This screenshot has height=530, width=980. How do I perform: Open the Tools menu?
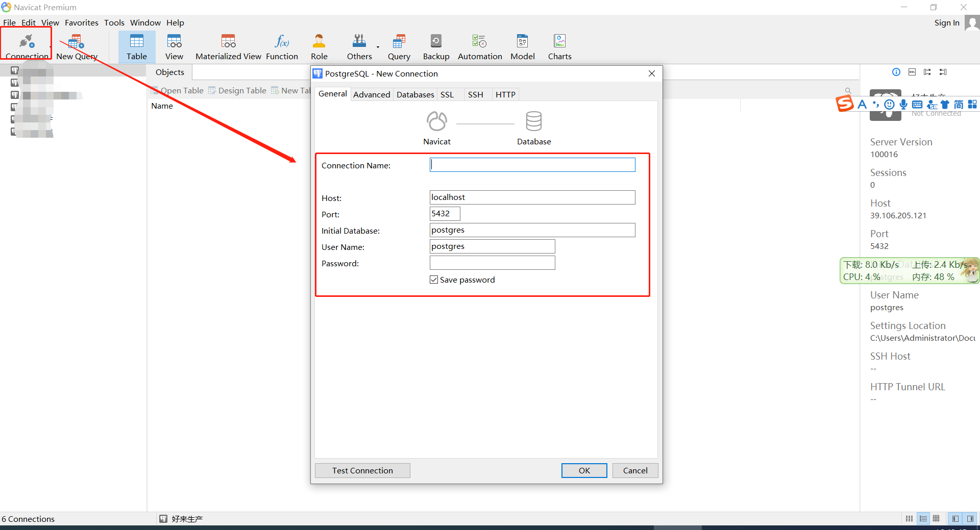point(114,23)
